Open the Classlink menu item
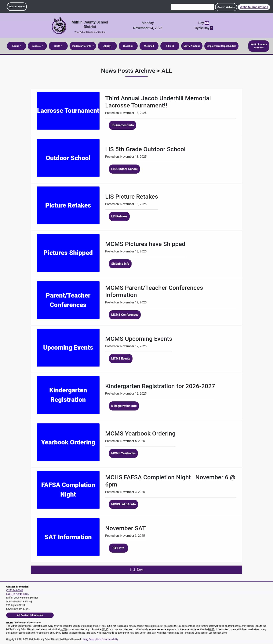Screen dimensions: 273x644 (x=128, y=46)
